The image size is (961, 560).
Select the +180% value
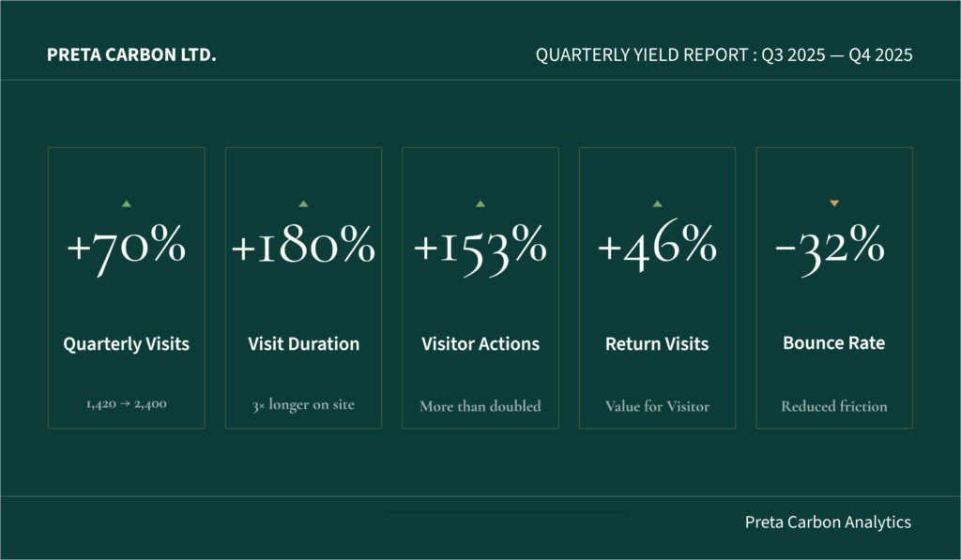click(x=303, y=249)
